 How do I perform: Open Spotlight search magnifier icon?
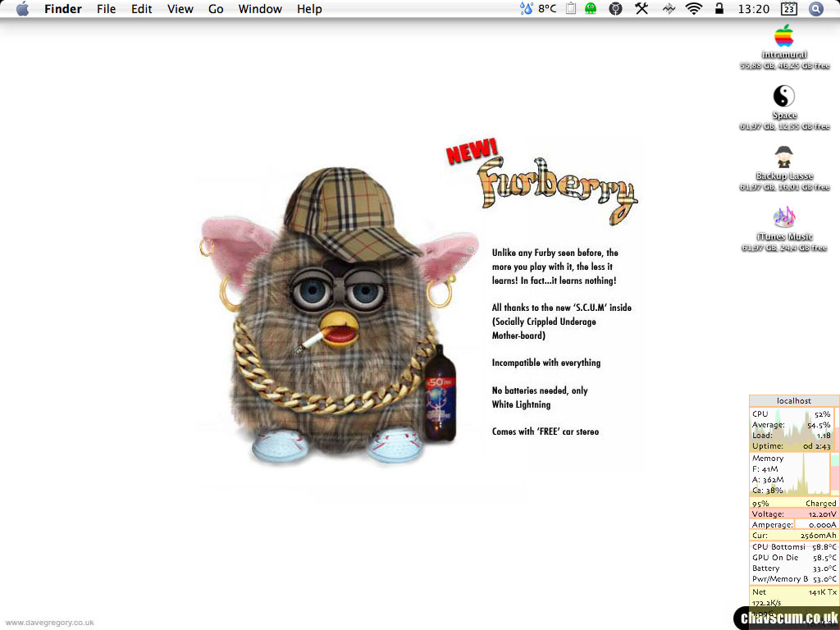tap(816, 8)
